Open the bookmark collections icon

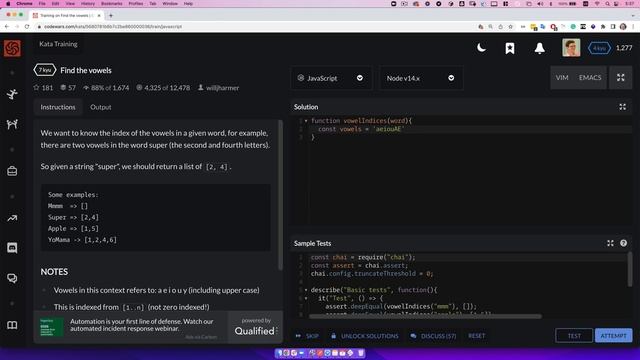tap(510, 48)
